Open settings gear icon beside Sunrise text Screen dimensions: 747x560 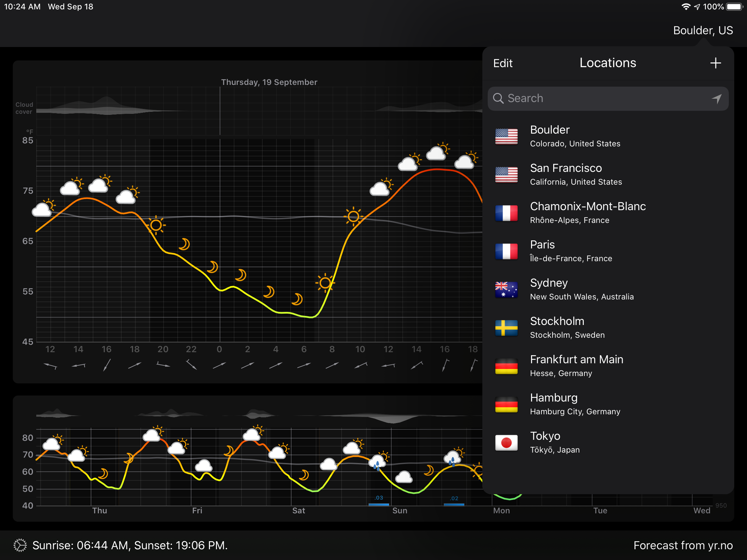click(x=20, y=545)
